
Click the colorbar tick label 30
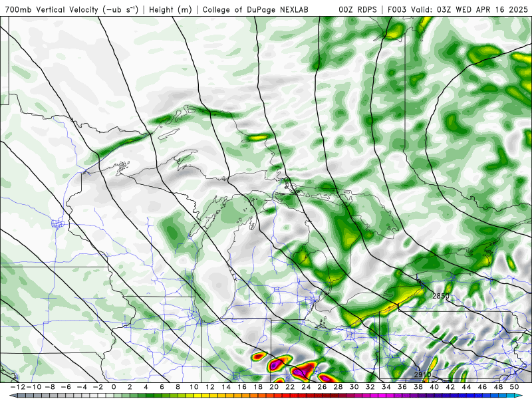coord(354,387)
